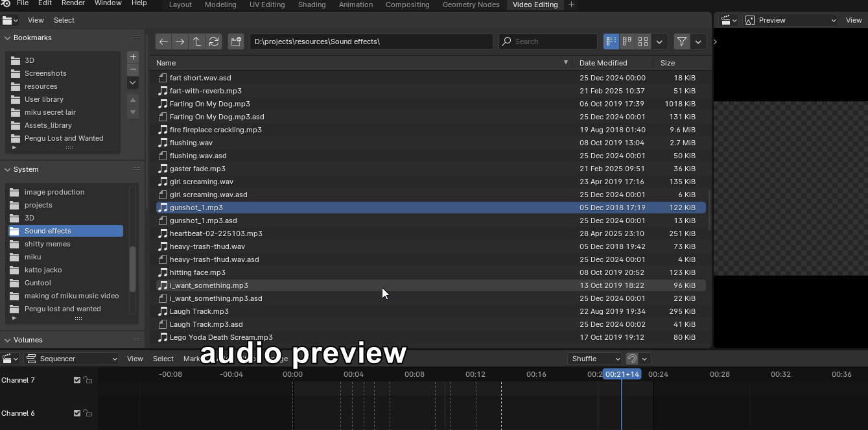Remove the selected bookmark with minus button
The height and width of the screenshot is (430, 868).
click(x=133, y=69)
